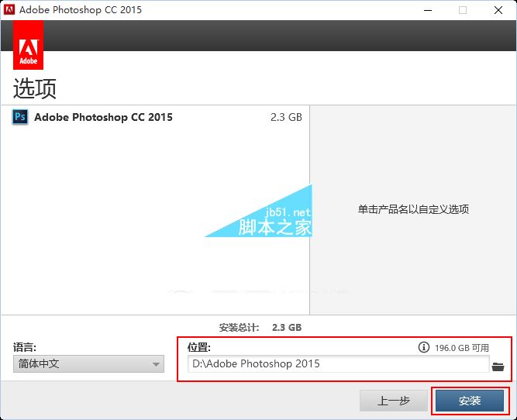The image size is (517, 420).
Task: Click the 语言 label
Action: (25, 347)
